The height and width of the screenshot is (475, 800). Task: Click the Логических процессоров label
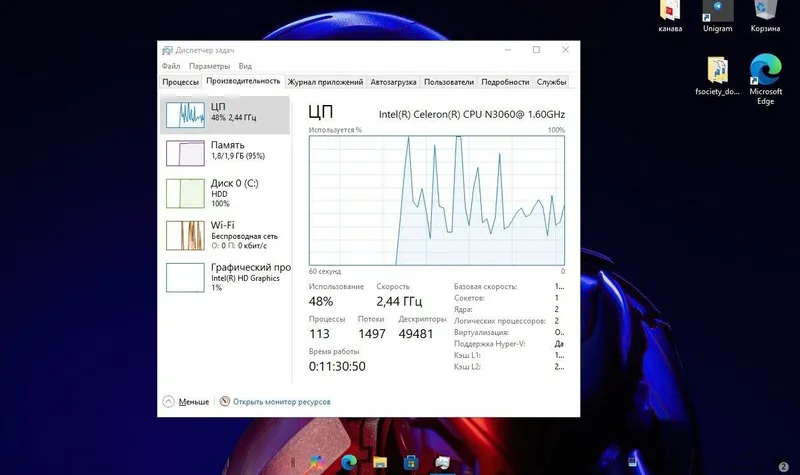[x=499, y=321]
